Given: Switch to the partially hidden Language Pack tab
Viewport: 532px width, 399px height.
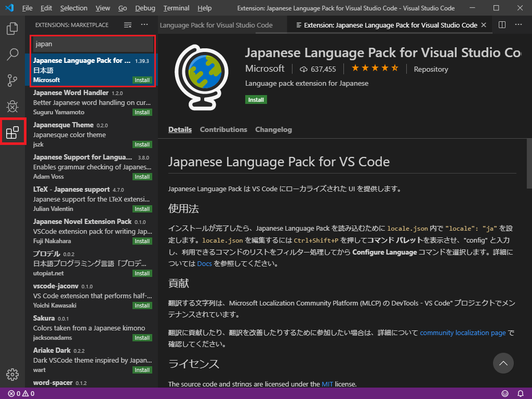Looking at the screenshot, I should click(222, 25).
